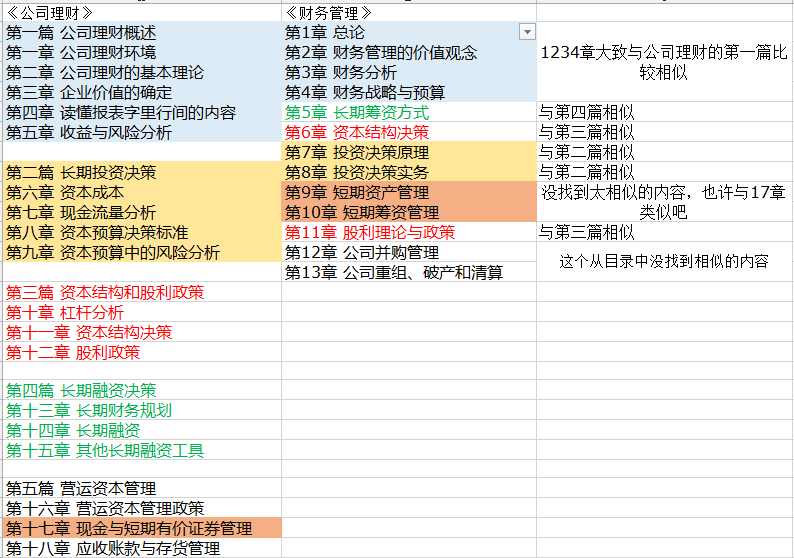Click the green cell 第四篇 长期融资决策

click(142, 390)
